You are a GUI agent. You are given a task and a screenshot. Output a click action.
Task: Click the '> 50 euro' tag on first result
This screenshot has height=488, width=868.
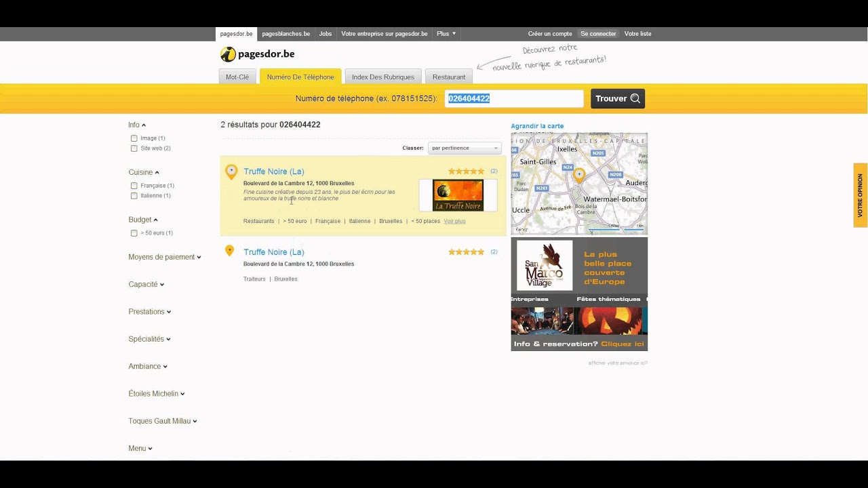pos(295,221)
